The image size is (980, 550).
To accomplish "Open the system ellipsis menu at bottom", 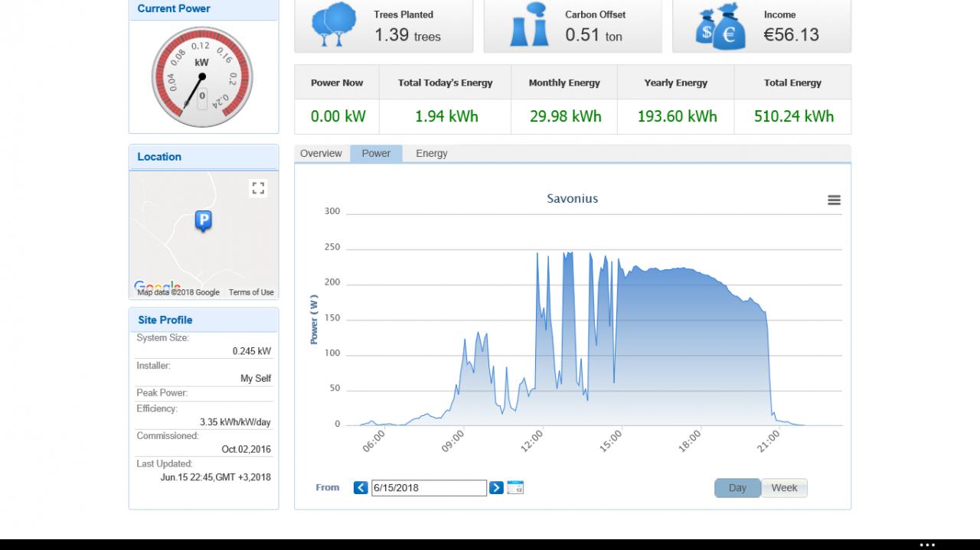I will click(x=927, y=545).
